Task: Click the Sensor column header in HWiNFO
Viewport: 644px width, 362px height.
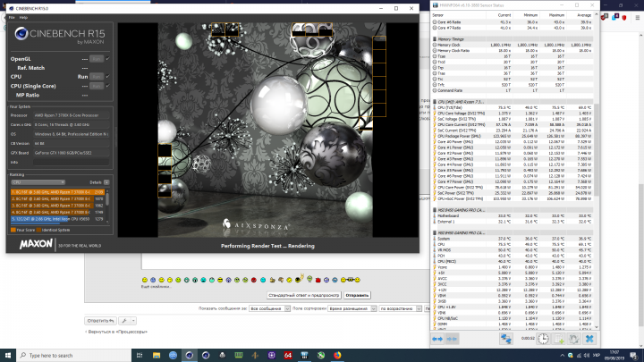Action: (x=437, y=15)
